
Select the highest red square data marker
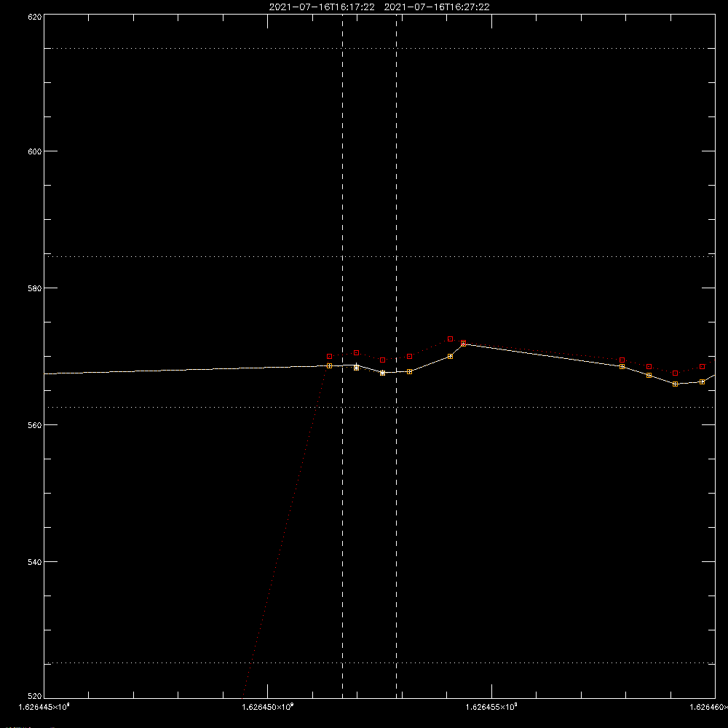click(x=451, y=339)
